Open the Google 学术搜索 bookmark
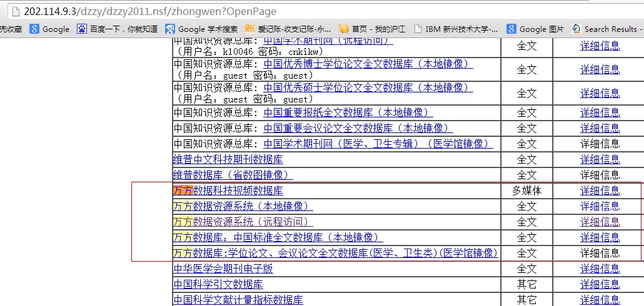The image size is (644, 306). point(201,29)
